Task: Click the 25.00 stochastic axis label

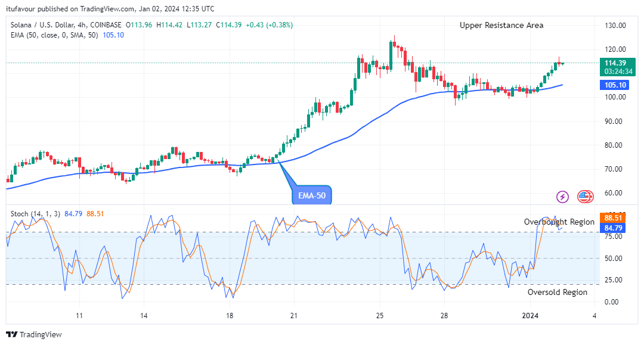Action: [x=614, y=280]
